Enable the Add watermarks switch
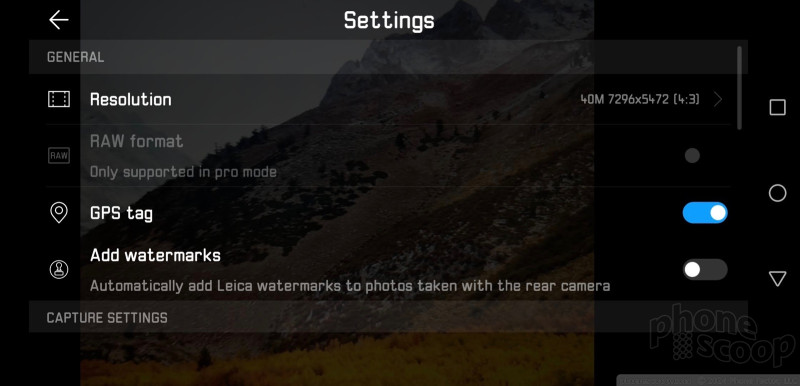800x386 pixels. coord(705,269)
